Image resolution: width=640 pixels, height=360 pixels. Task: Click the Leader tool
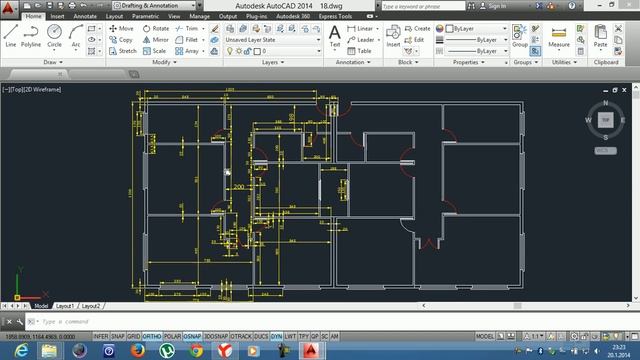(361, 40)
